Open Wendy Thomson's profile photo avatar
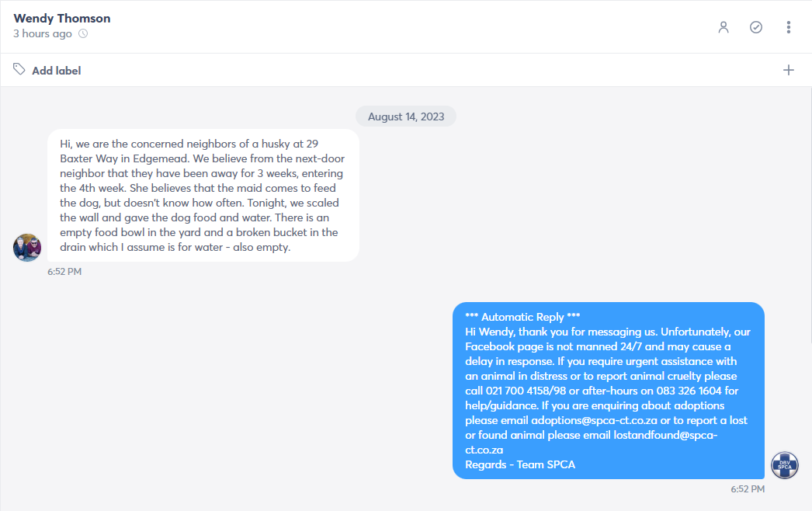The image size is (812, 511). pyautogui.click(x=27, y=248)
